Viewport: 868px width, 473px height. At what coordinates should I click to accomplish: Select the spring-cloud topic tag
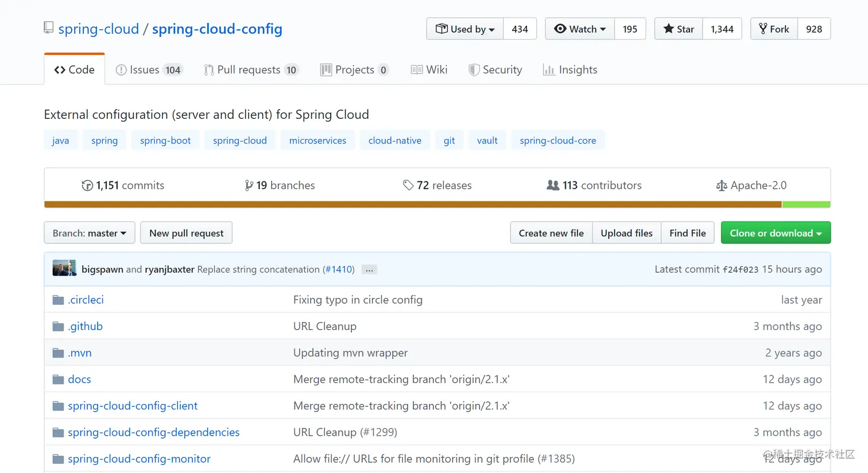point(240,141)
